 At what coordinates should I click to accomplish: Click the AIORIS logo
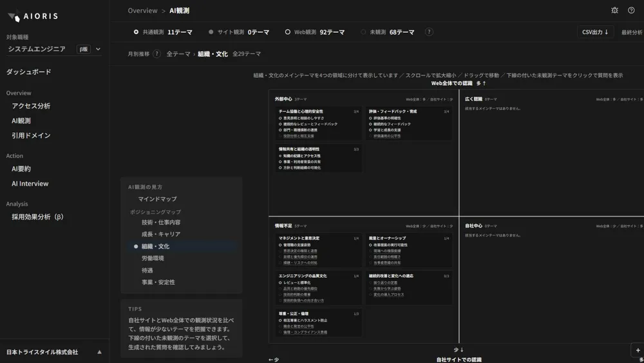coord(33,17)
